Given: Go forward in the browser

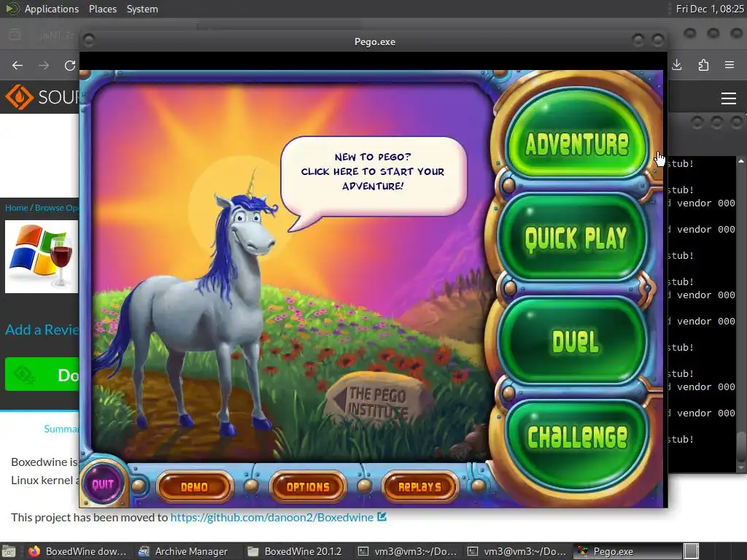Looking at the screenshot, I should coord(44,65).
